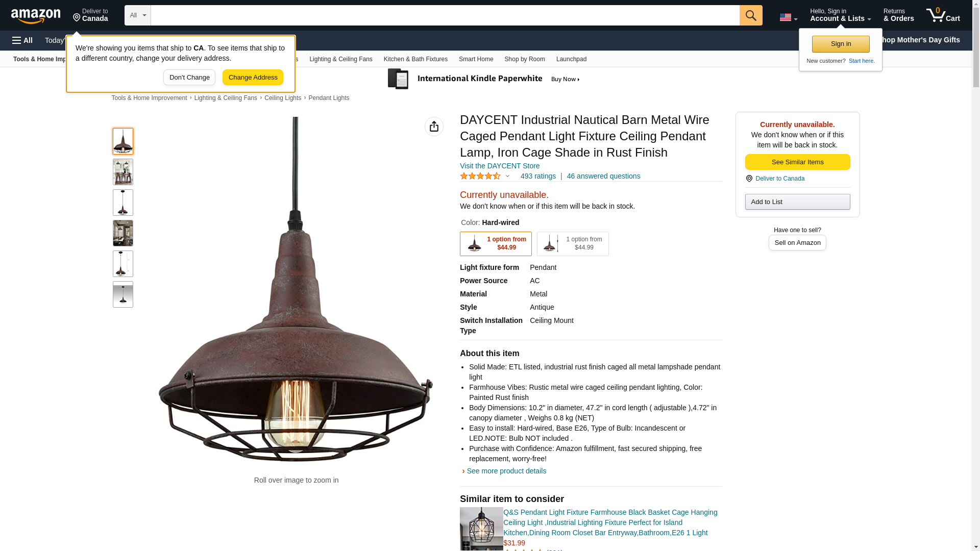Click the share icon on product image

pos(434,127)
